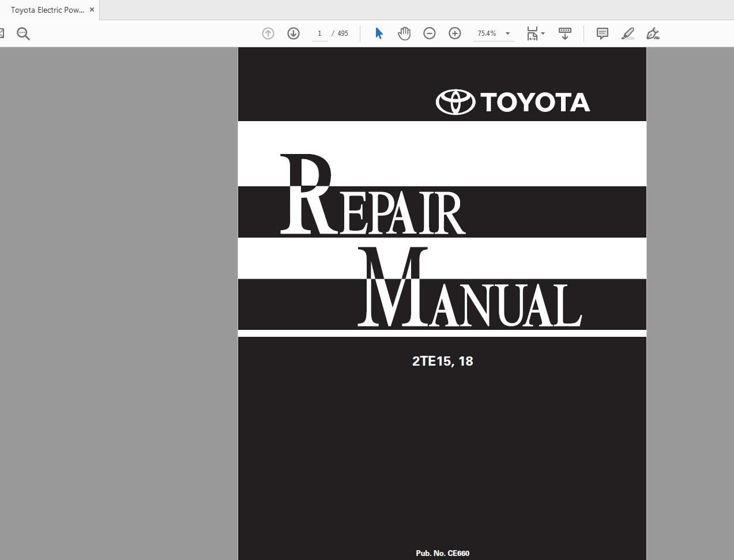Screen dimensions: 734x560
Task: Go to previous page arrow
Action: [x=268, y=33]
